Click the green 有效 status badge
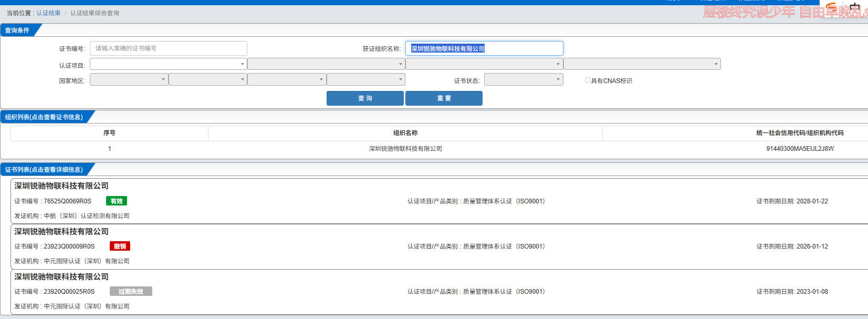Viewport: 868px width, 319px height. [x=117, y=201]
